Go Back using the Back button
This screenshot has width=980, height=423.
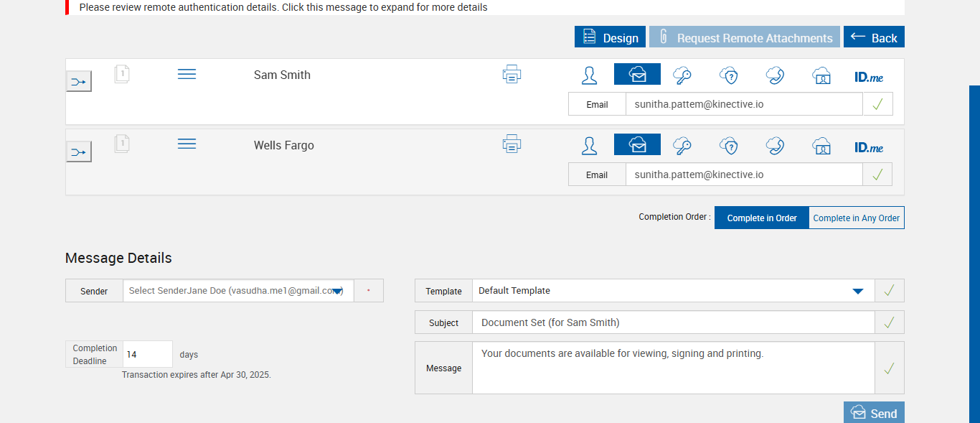[874, 38]
